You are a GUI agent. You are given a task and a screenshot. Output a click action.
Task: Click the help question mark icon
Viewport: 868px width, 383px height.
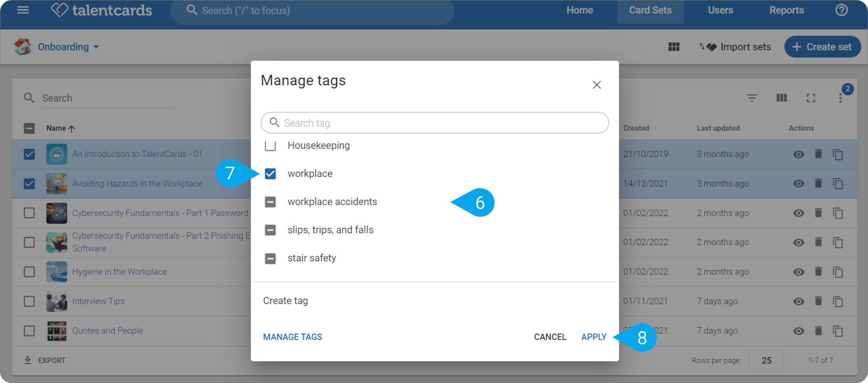point(841,10)
